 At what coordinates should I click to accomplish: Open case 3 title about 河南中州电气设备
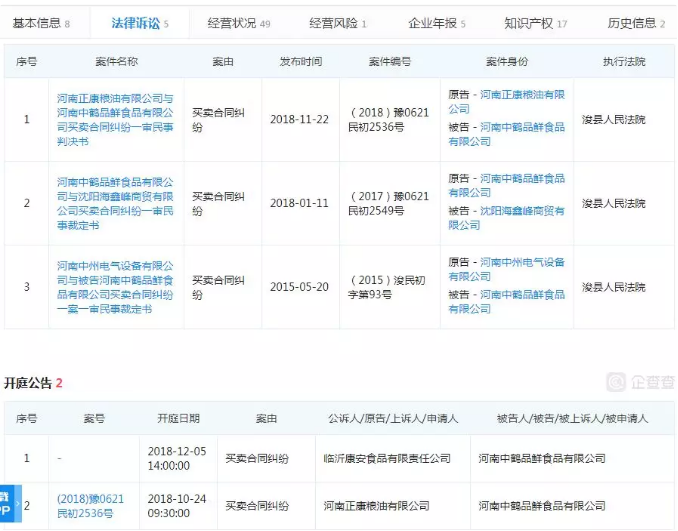tap(115, 288)
